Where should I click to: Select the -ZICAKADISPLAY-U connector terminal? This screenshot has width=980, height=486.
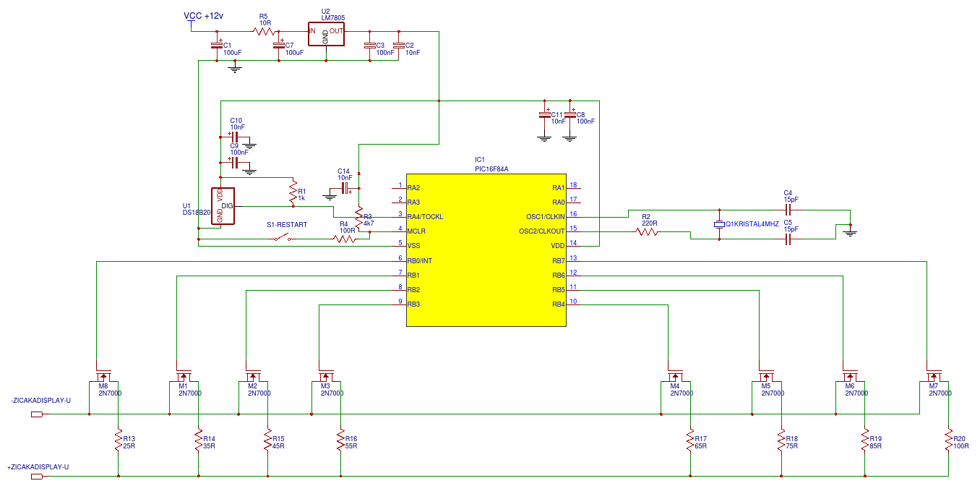pyautogui.click(x=37, y=414)
